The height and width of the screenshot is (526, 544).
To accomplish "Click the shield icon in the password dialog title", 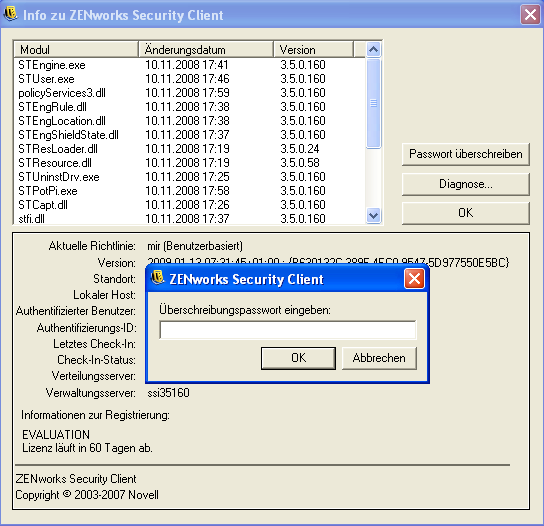I will (158, 278).
